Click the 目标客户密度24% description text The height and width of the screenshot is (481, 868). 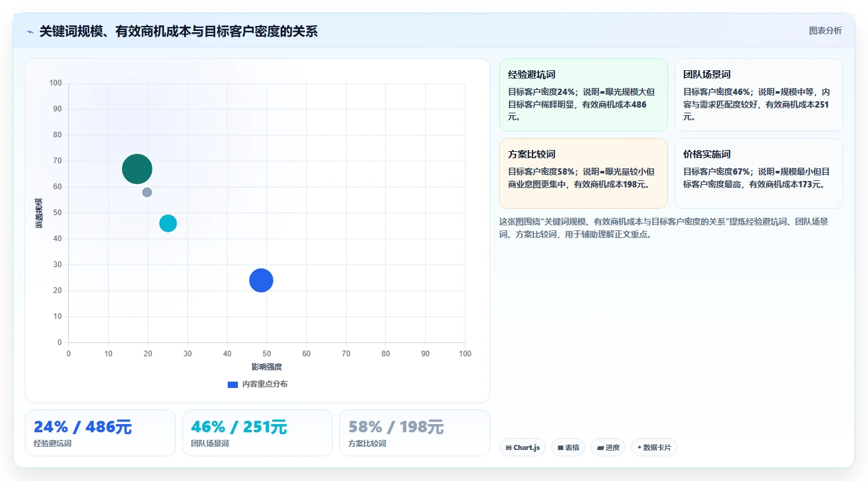[x=583, y=104]
